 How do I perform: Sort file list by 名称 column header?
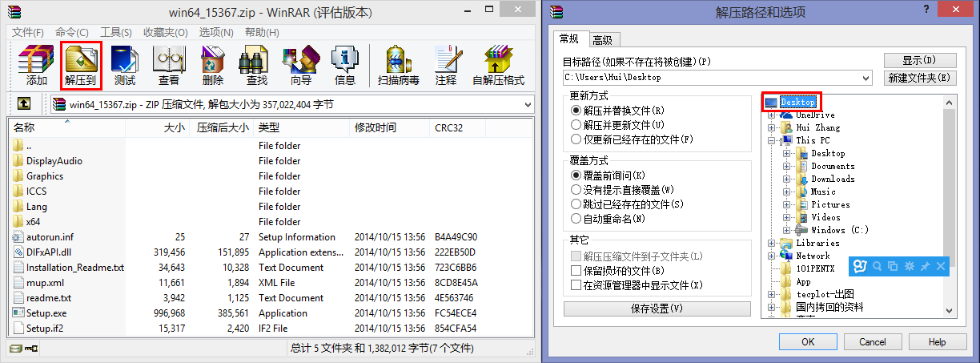point(67,127)
